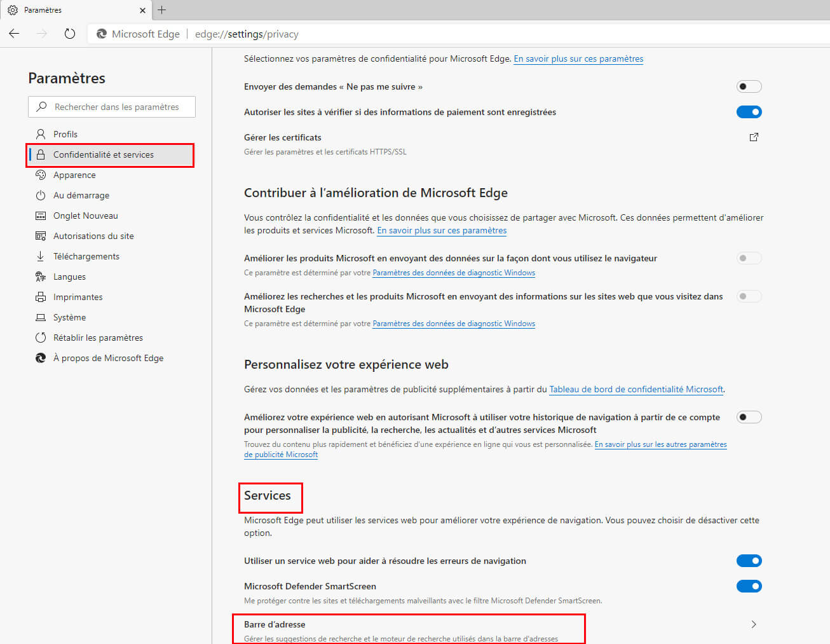Open Système settings page
Viewport: 830px width, 644px height.
112,317
